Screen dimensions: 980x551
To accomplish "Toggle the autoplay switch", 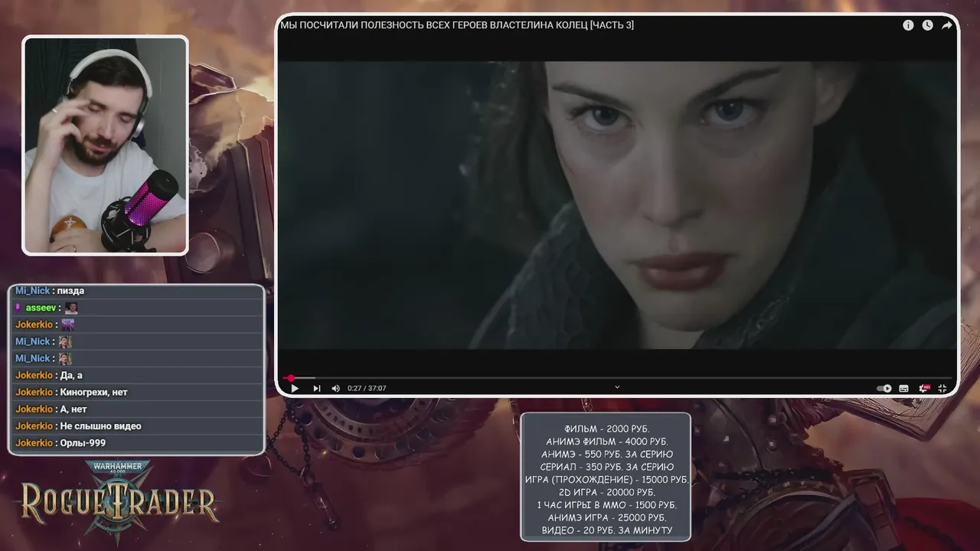I will pos(884,388).
